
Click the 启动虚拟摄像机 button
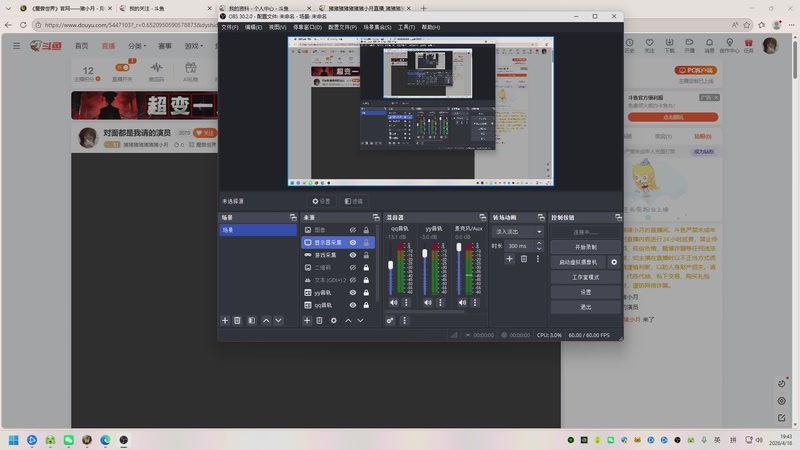[579, 262]
